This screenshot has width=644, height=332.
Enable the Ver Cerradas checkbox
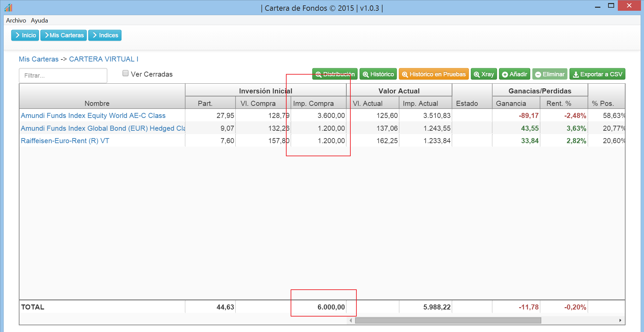[x=126, y=73]
